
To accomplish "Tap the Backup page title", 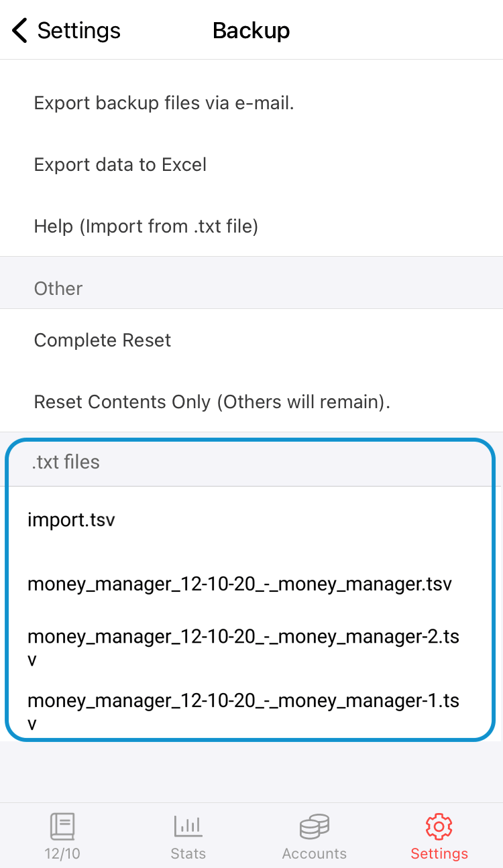I will pyautogui.click(x=251, y=31).
